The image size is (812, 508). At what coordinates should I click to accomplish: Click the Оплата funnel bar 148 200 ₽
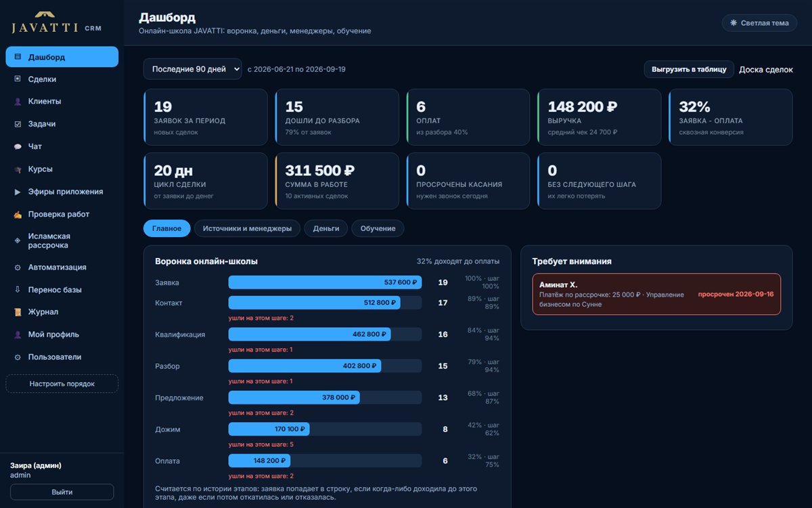click(260, 461)
